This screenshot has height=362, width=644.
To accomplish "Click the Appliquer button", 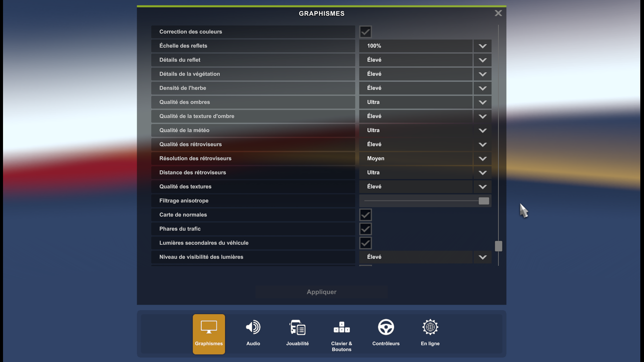I will coord(321,292).
